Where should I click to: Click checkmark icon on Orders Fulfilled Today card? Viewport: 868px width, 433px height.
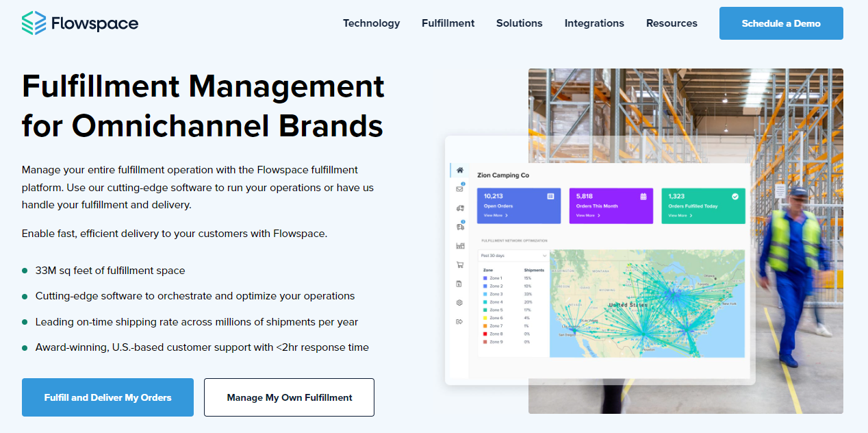[x=735, y=197]
